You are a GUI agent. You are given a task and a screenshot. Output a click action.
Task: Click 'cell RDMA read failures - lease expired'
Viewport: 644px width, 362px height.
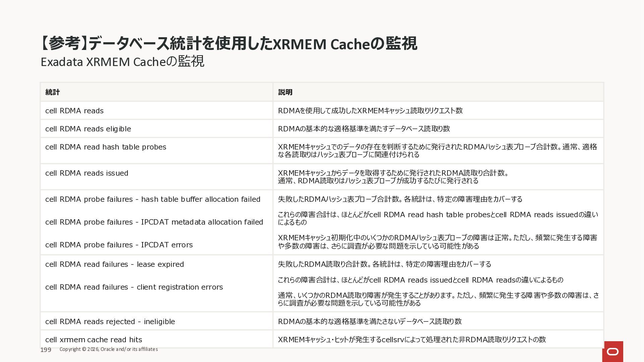114,264
